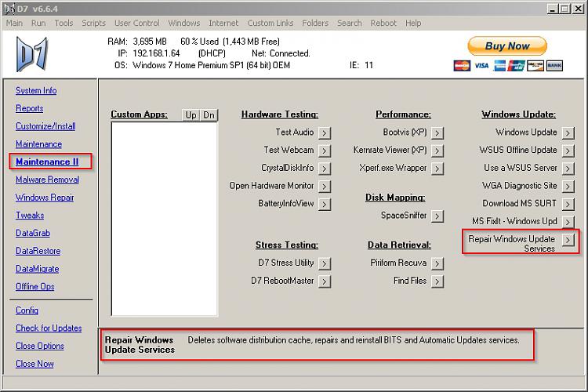Click the Close Now link
This screenshot has height=392, width=588.
click(x=34, y=364)
